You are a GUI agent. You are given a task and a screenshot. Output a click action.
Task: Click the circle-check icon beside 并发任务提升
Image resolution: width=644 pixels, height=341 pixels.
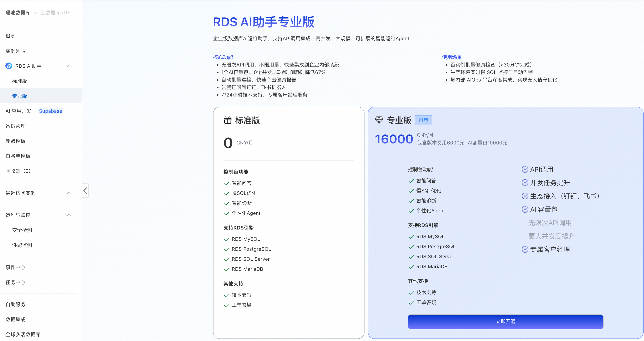(x=525, y=183)
